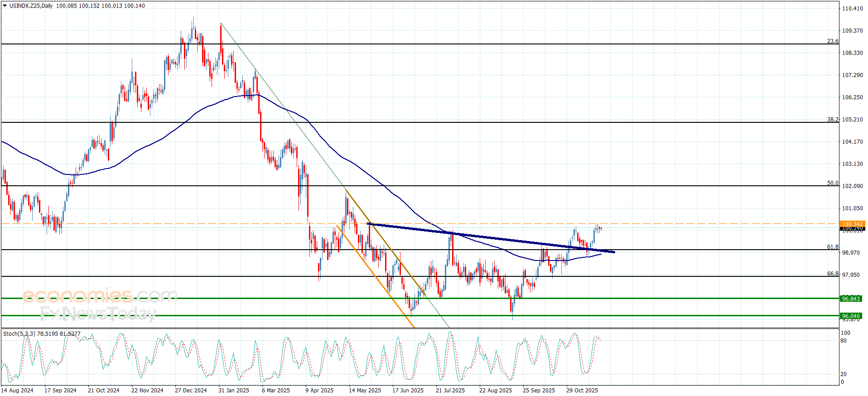
Task: Click the small triangle beside USINDX.Z25 title
Action: [5, 6]
